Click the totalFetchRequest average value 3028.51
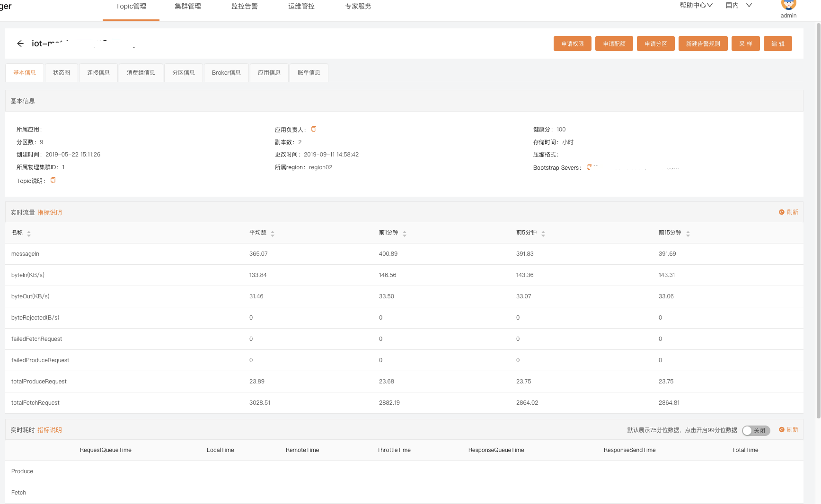Viewport: 821px width, 504px height. click(260, 403)
